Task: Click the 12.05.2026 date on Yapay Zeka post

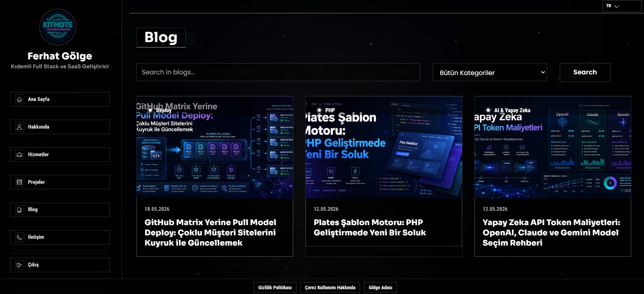Action: [x=495, y=209]
